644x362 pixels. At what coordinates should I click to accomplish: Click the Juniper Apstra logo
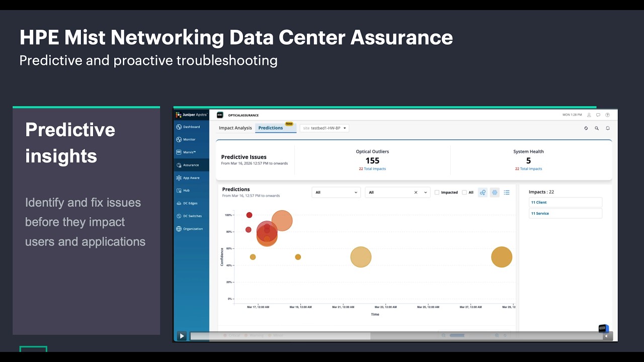pos(192,115)
